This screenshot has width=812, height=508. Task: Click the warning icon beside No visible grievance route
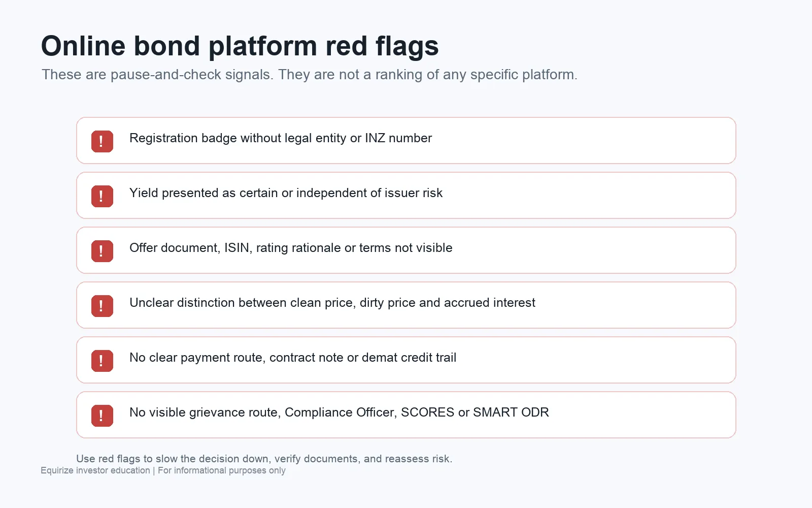coord(102,416)
